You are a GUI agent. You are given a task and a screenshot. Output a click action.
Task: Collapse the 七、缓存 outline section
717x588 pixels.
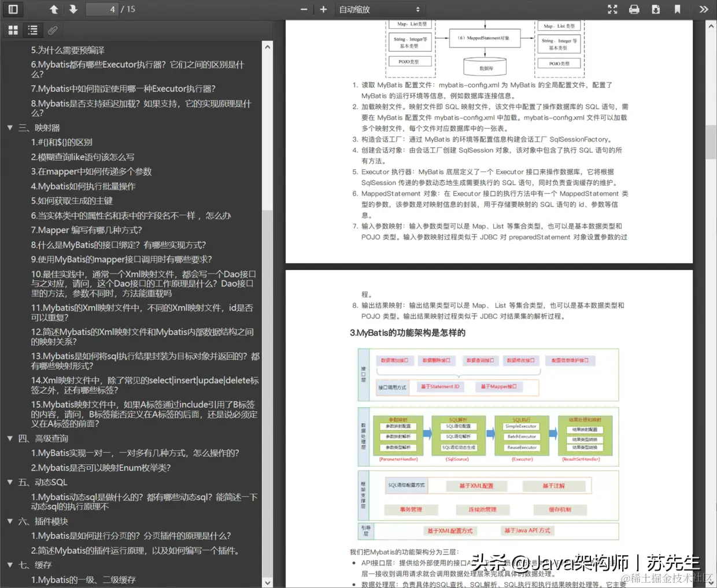10,565
